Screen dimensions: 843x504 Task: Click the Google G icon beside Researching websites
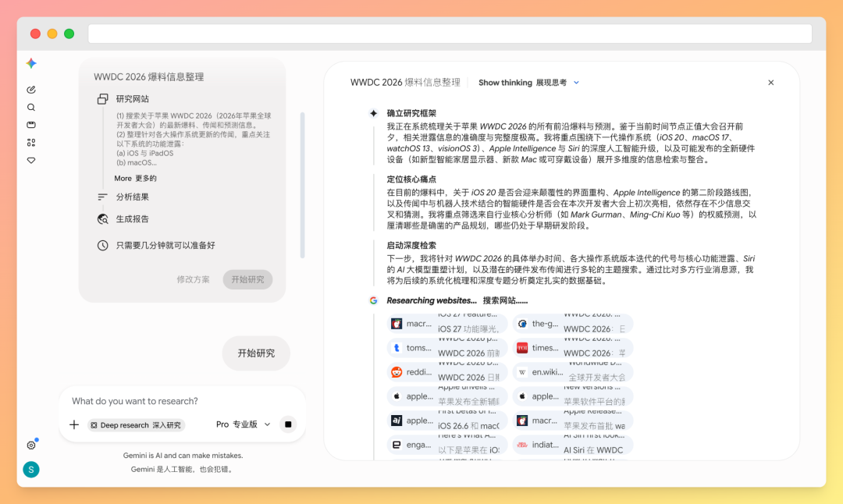(x=374, y=301)
